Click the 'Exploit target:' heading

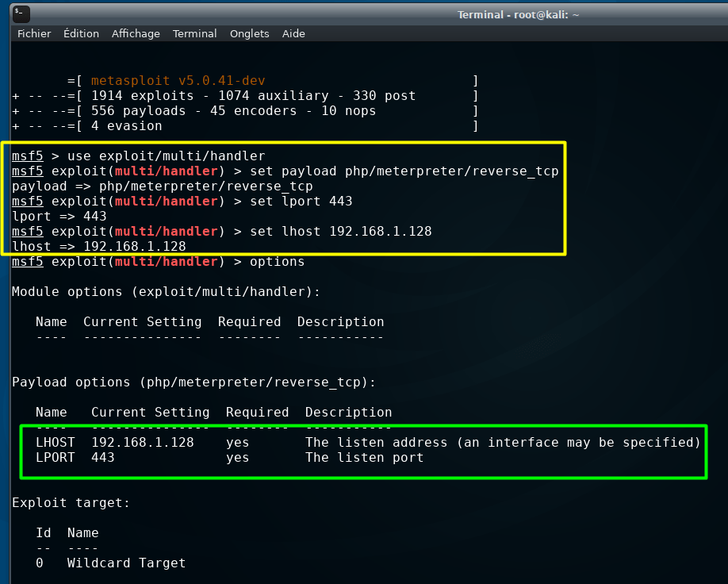coord(71,503)
